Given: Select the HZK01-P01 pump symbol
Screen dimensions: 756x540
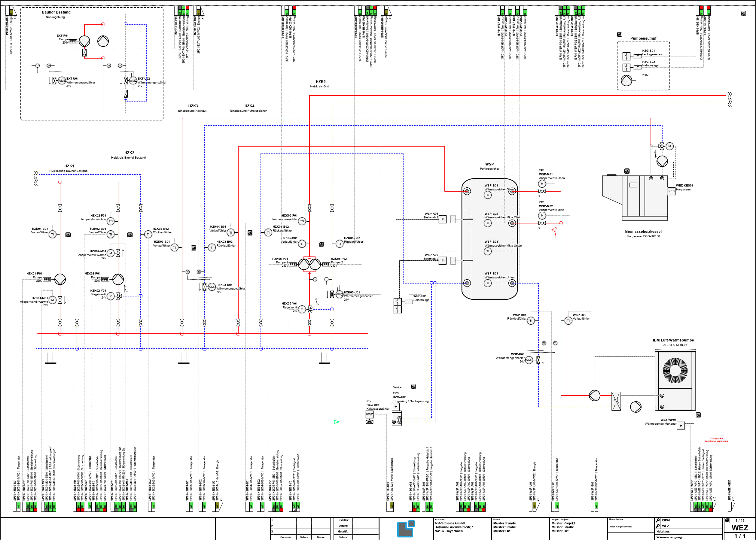Looking at the screenshot, I should click(x=60, y=279).
